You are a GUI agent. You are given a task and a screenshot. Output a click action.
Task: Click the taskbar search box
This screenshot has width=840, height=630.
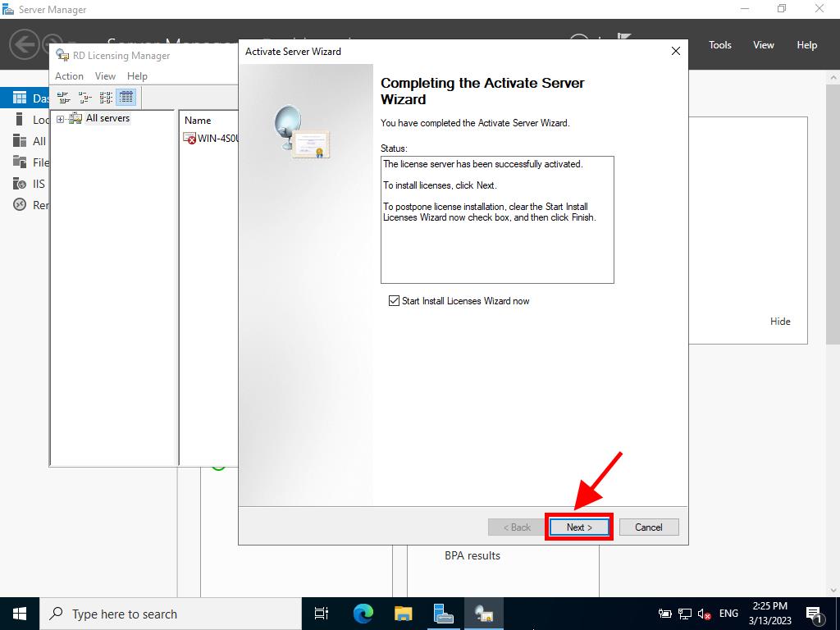pyautogui.click(x=171, y=614)
